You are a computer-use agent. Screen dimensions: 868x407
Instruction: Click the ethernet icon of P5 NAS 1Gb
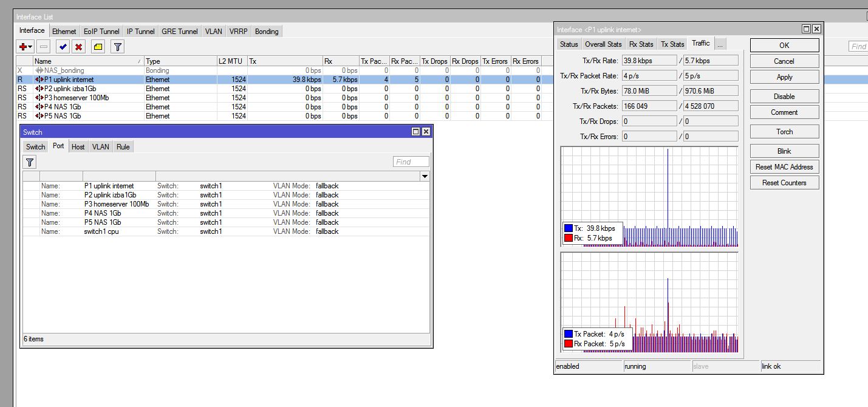(39, 116)
